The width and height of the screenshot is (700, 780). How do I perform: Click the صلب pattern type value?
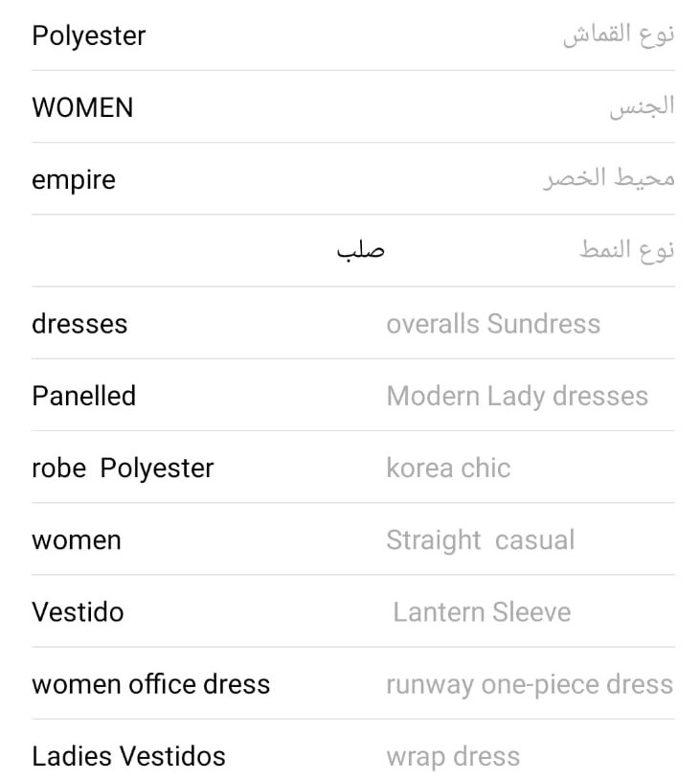(x=360, y=251)
